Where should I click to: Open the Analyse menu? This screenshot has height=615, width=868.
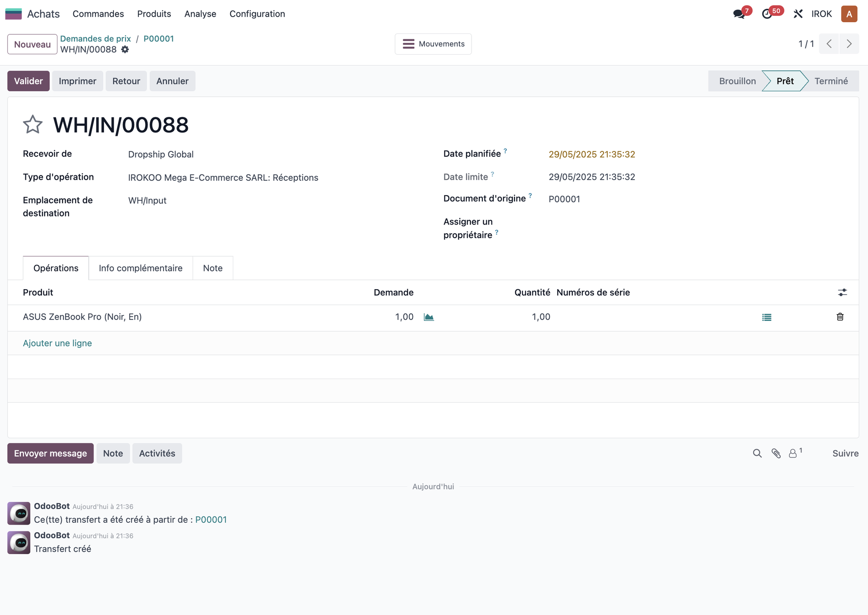pos(200,14)
